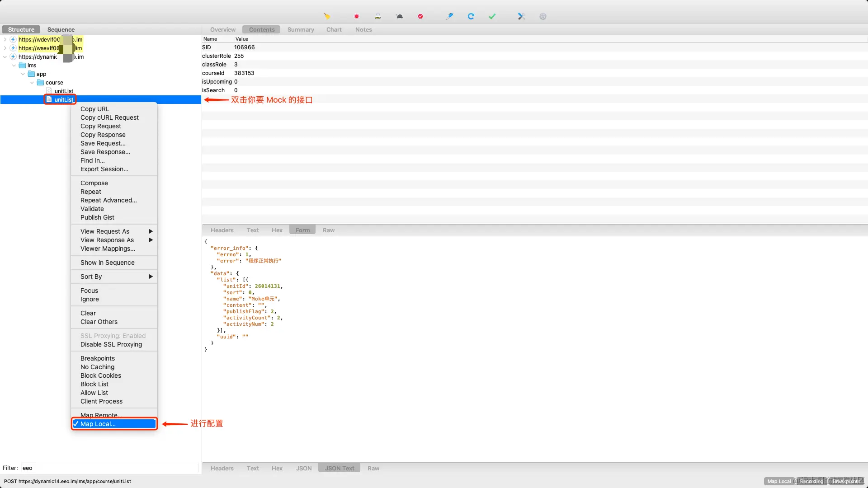Click Recording status bar button
The height and width of the screenshot is (488, 868).
811,481
